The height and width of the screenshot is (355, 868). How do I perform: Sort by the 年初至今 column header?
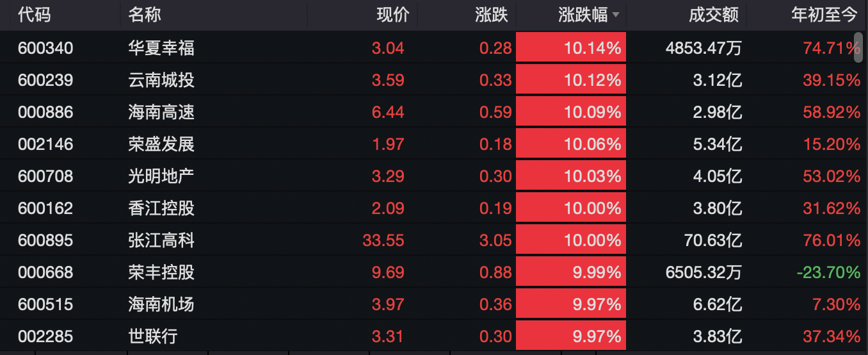point(824,15)
